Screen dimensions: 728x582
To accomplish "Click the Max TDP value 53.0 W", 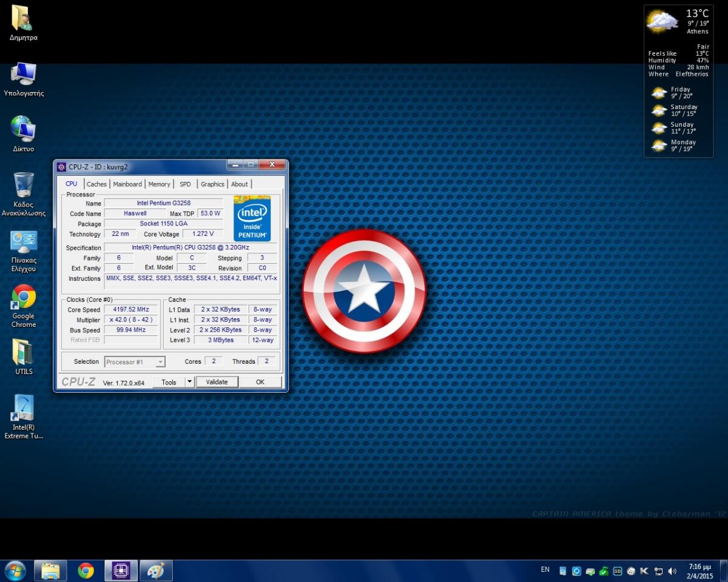I will 210,213.
